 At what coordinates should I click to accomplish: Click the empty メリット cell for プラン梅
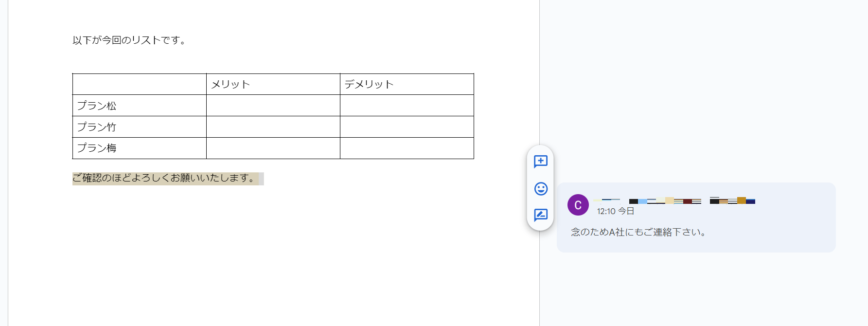pos(273,148)
